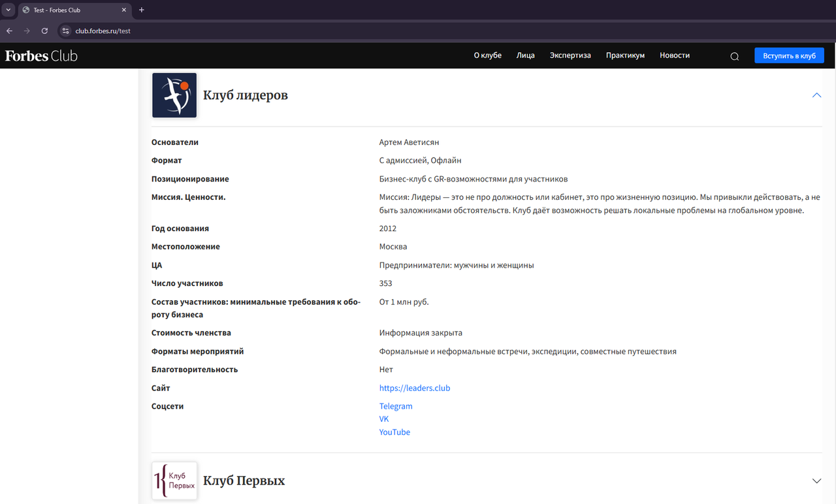The height and width of the screenshot is (504, 836).
Task: Click the От 1 млн руб. value
Action: tap(404, 302)
